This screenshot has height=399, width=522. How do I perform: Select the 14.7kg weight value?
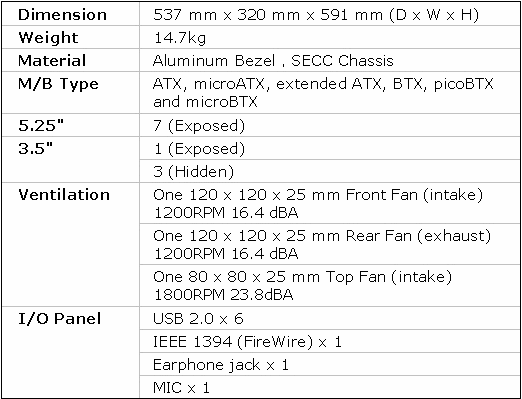(179, 38)
